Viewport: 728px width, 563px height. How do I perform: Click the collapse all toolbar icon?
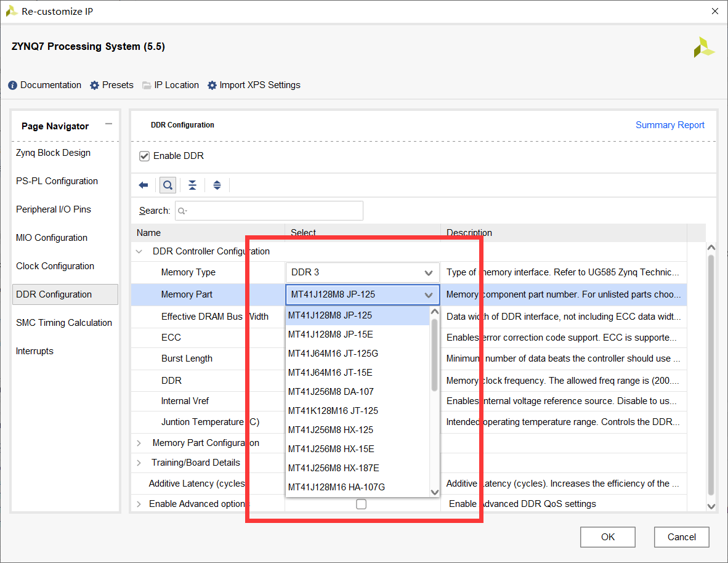tap(192, 185)
